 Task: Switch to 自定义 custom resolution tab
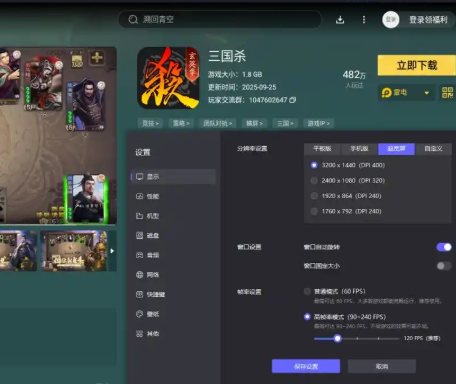click(433, 149)
